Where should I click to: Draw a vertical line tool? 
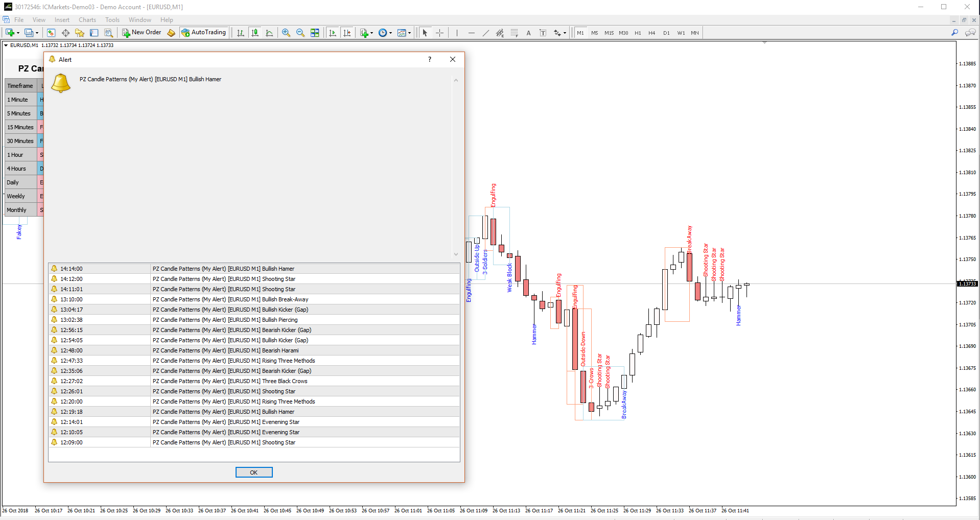coord(457,33)
